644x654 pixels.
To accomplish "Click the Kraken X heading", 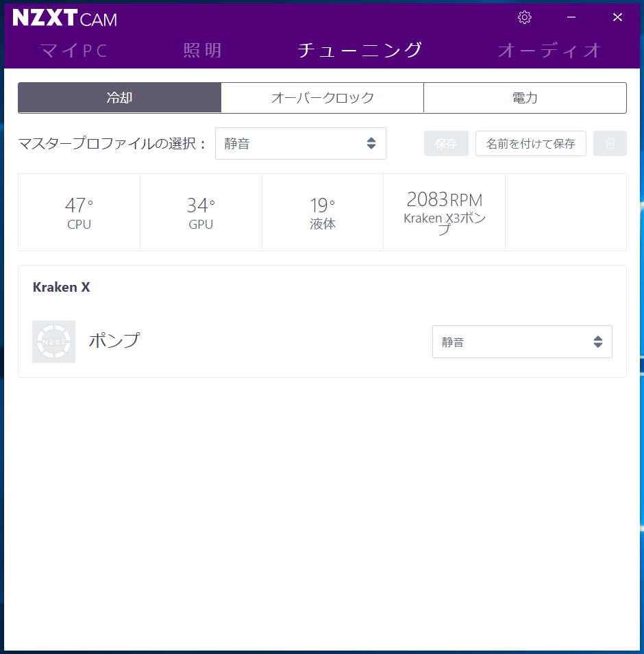I will [62, 287].
